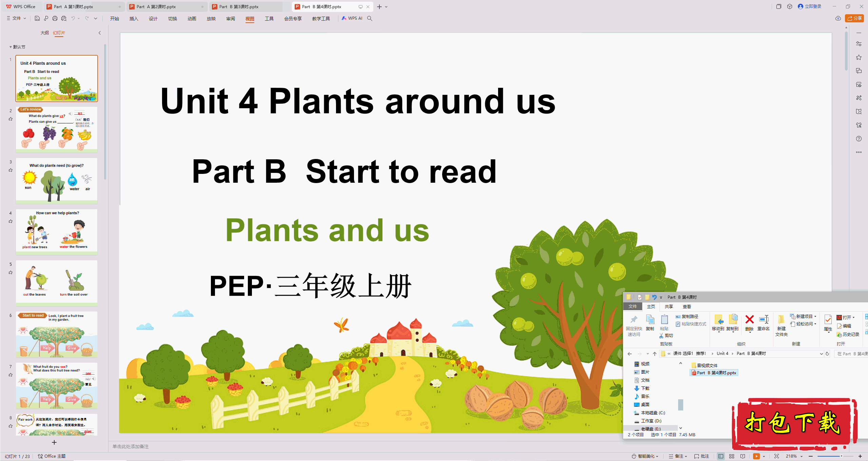Open the three-dots more icon in right sidebar
The height and width of the screenshot is (461, 868).
click(x=859, y=152)
